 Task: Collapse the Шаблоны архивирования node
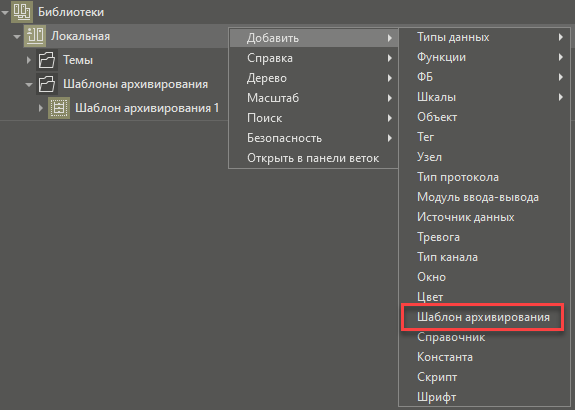pos(29,85)
